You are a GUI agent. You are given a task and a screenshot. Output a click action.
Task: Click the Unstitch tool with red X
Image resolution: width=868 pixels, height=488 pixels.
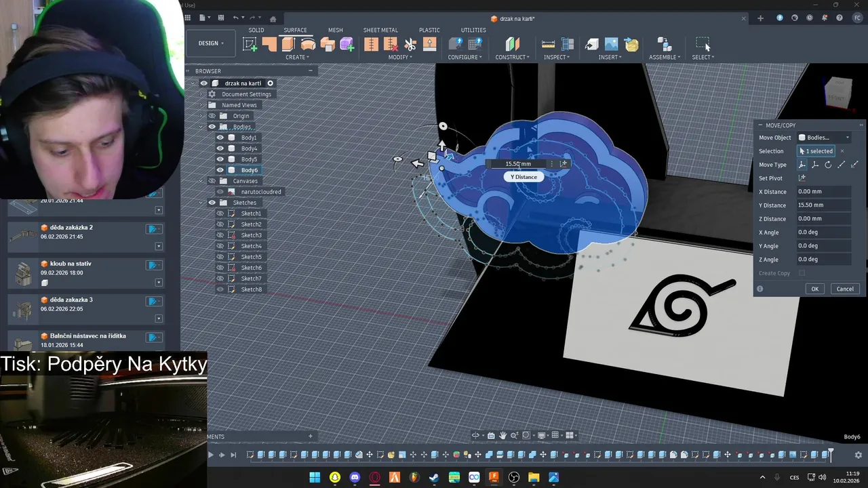click(x=391, y=44)
